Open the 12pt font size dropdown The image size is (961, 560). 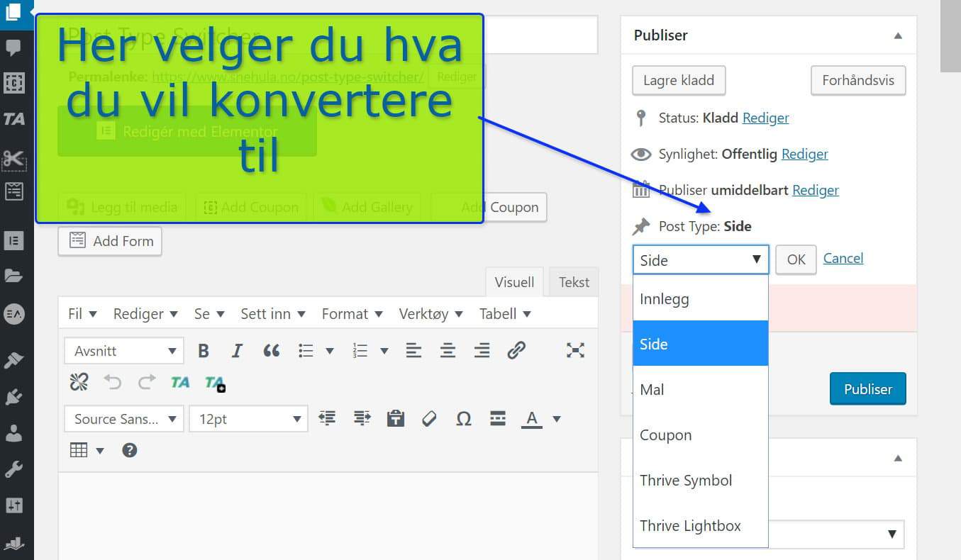[249, 419]
